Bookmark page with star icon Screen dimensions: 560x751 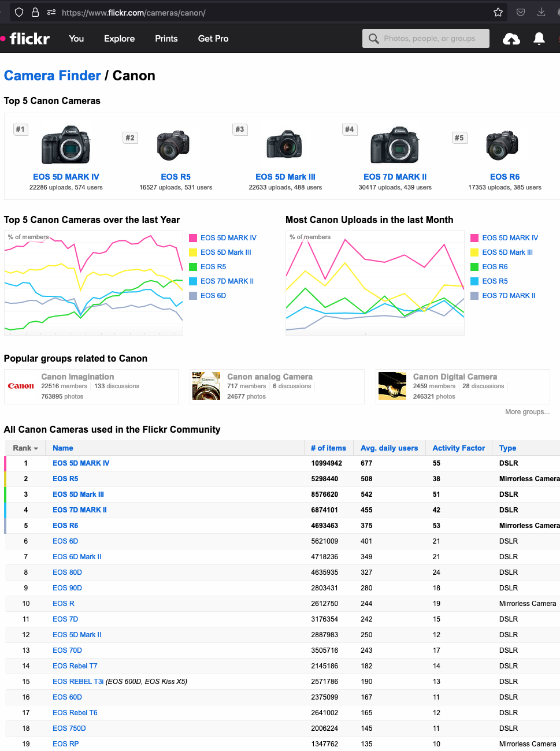pyautogui.click(x=498, y=12)
